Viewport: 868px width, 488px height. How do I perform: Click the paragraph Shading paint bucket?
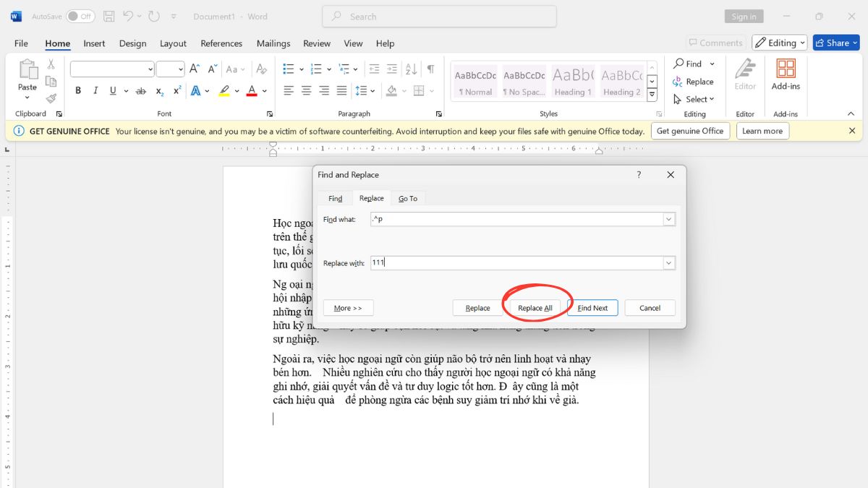[x=391, y=91]
